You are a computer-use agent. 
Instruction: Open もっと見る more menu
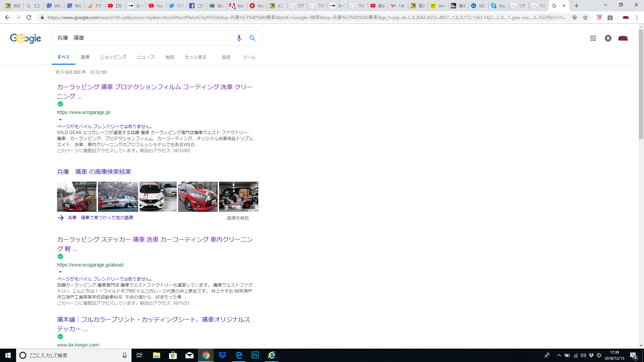[196, 57]
